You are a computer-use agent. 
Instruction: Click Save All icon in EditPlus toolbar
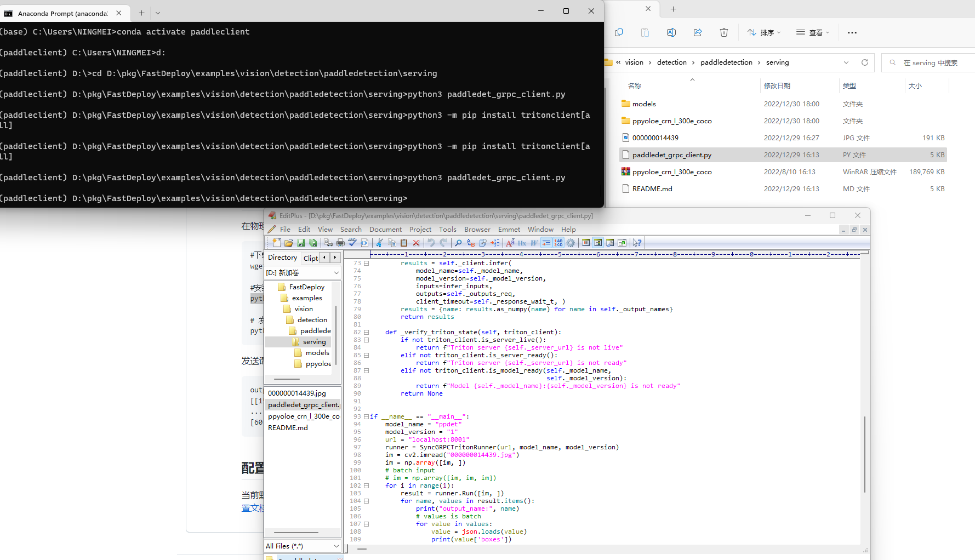pos(313,243)
